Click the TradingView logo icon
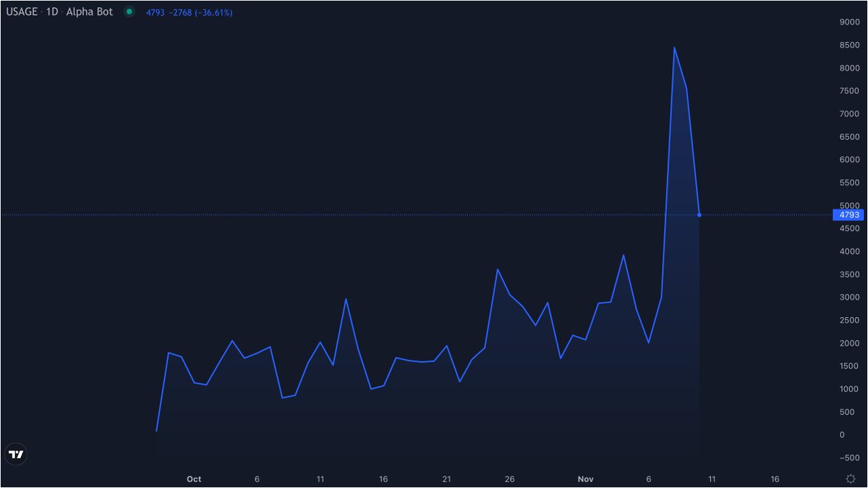This screenshot has height=488, width=868. click(x=16, y=455)
